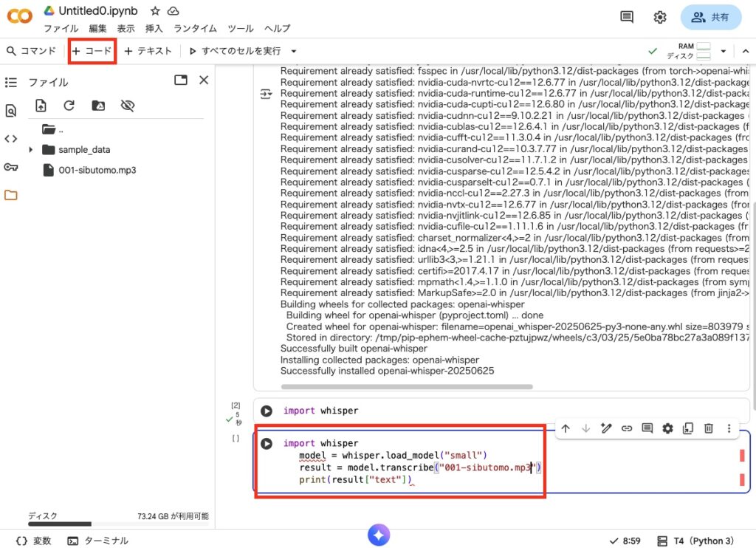Open the ランタイム menu
The height and width of the screenshot is (548, 756).
(195, 28)
